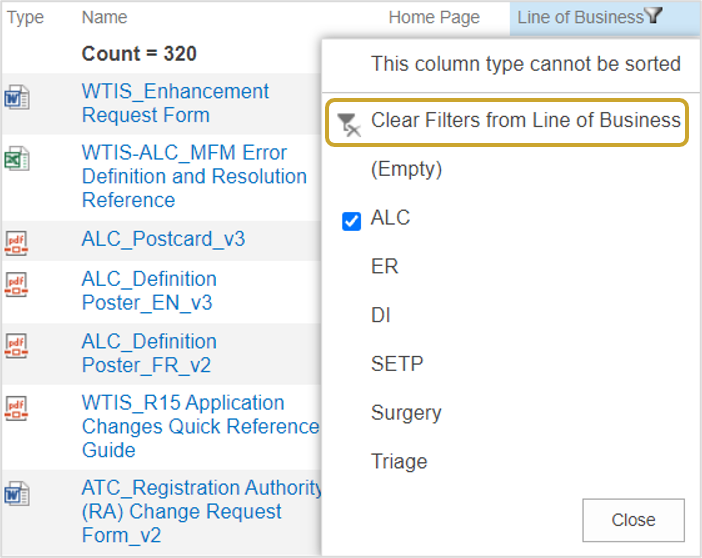Open the Home Page column header menu
This screenshot has height=558, width=702.
click(x=434, y=17)
